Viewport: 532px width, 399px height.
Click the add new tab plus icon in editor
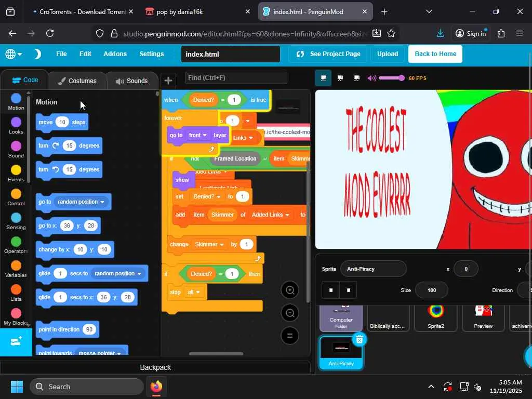pyautogui.click(x=168, y=81)
